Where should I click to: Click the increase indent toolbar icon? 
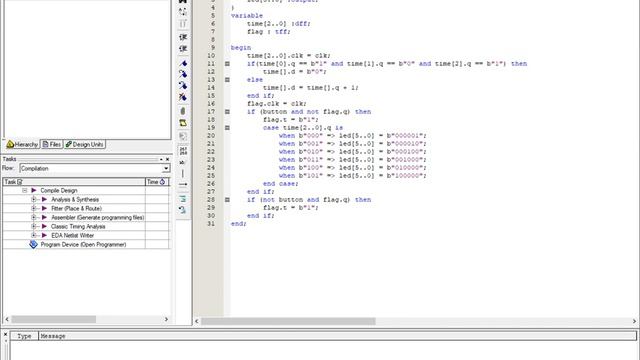tap(183, 37)
